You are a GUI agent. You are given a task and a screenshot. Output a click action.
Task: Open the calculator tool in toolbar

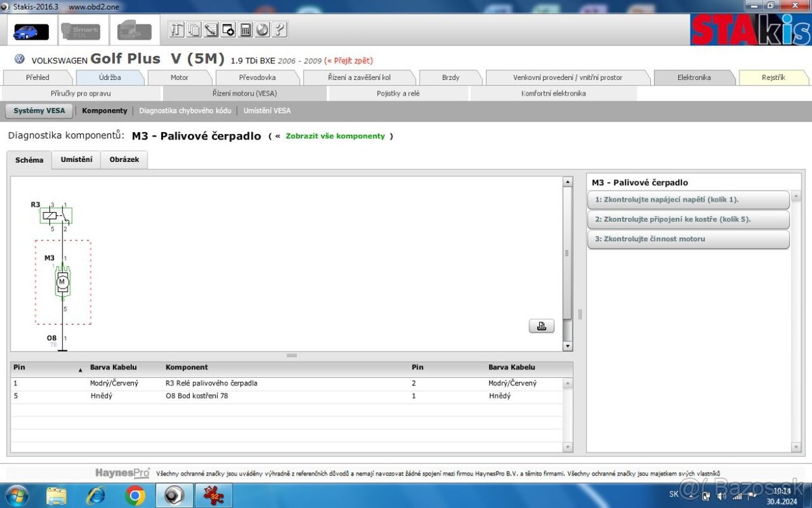(x=246, y=30)
